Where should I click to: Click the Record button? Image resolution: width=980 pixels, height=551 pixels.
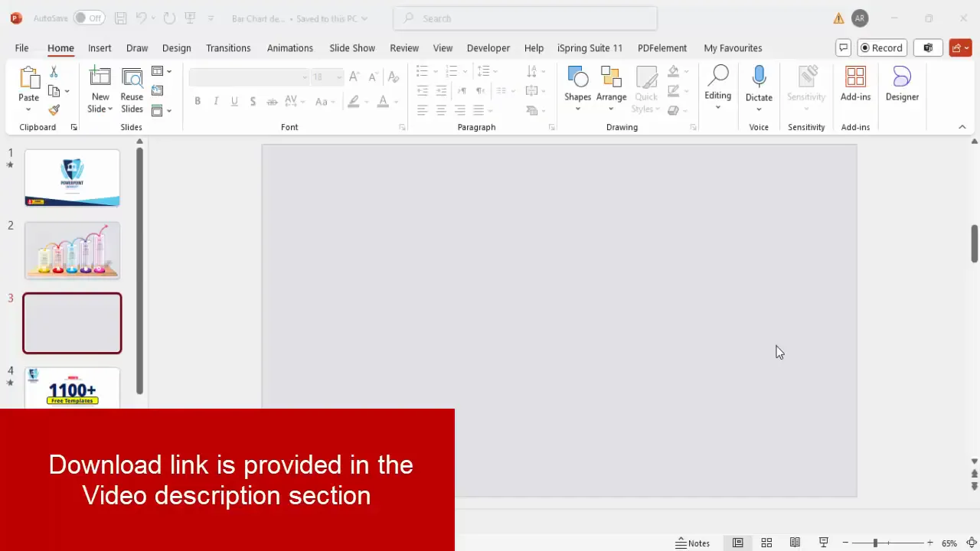tap(882, 47)
